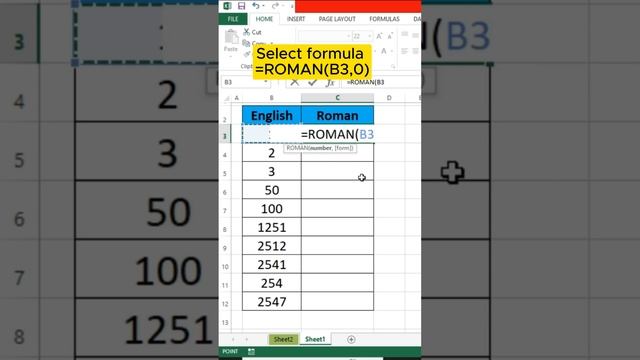Select the cell containing 2547

click(271, 302)
